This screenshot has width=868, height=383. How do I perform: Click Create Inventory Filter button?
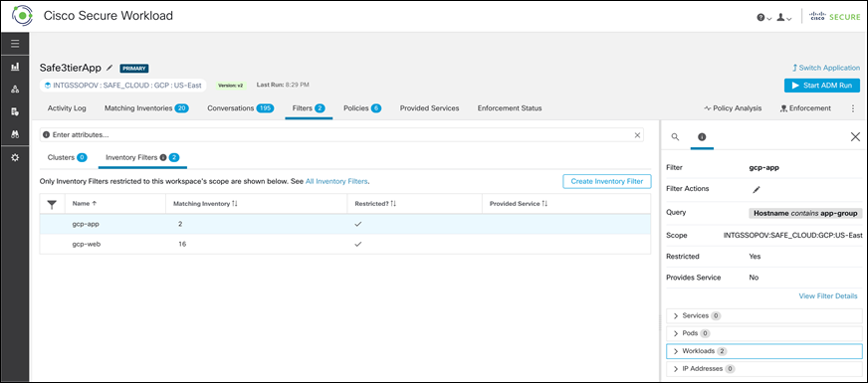tap(607, 181)
